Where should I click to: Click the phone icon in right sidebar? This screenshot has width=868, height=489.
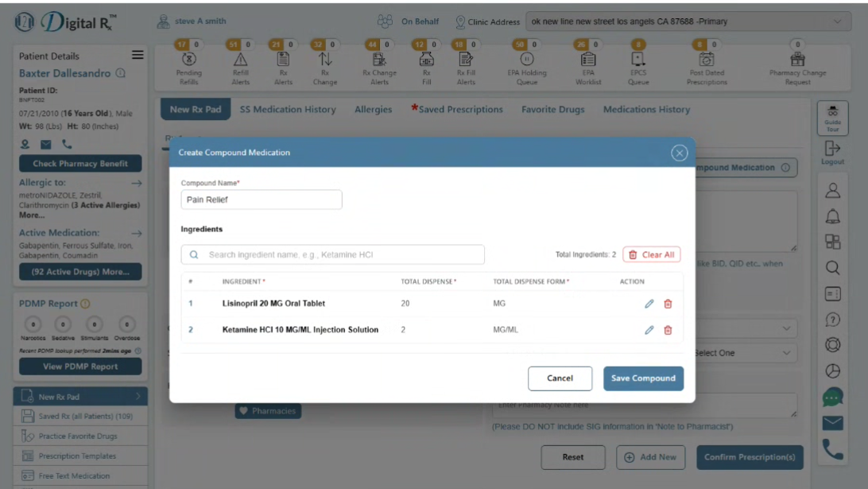(832, 450)
